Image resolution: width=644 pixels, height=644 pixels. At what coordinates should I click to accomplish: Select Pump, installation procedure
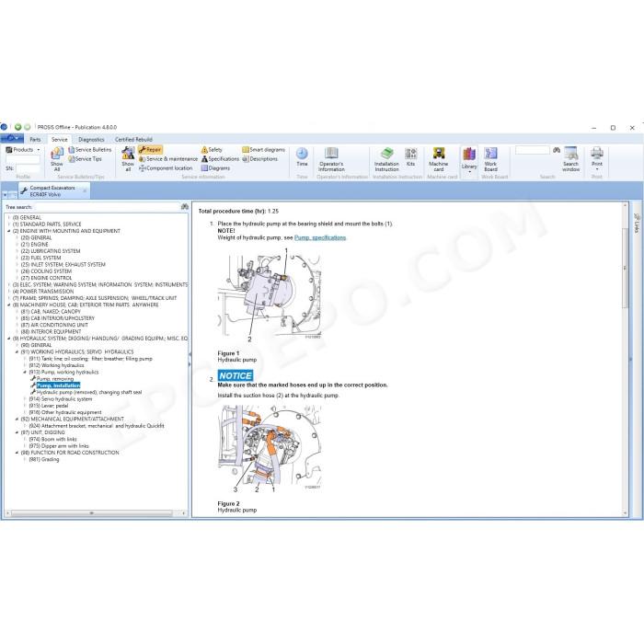(x=58, y=385)
